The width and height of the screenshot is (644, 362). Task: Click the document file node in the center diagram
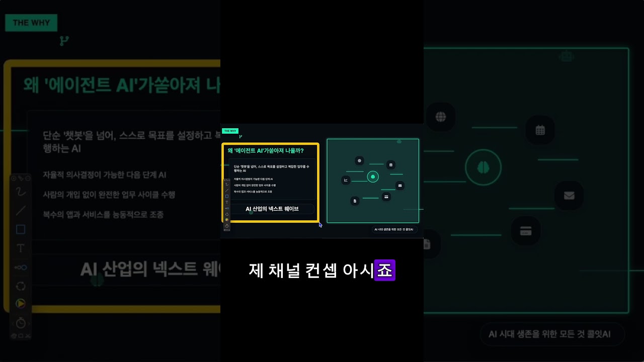pos(355,201)
